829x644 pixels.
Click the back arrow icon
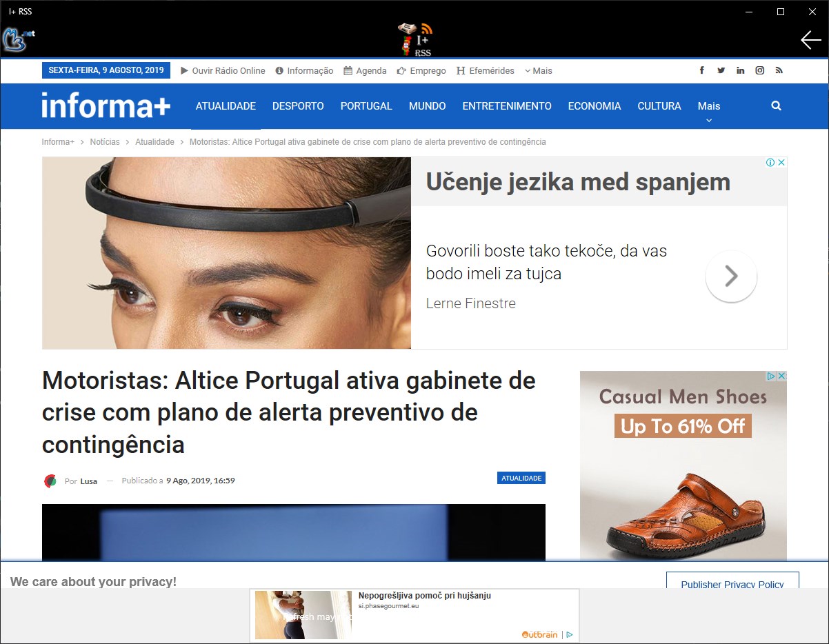pyautogui.click(x=810, y=40)
